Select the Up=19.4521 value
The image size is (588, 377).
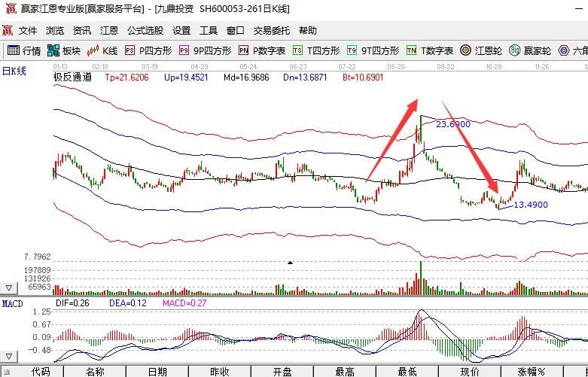pos(186,78)
